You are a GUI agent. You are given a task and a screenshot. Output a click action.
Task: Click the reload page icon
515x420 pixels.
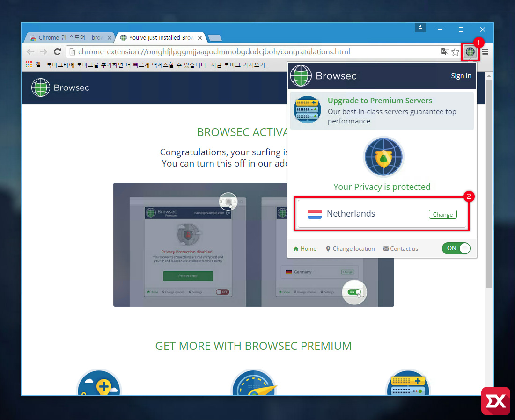point(57,52)
